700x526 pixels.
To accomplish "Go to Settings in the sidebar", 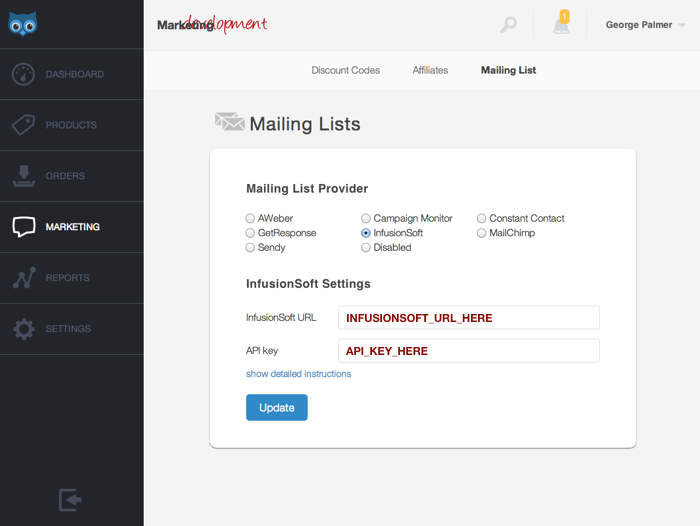I will click(x=68, y=329).
